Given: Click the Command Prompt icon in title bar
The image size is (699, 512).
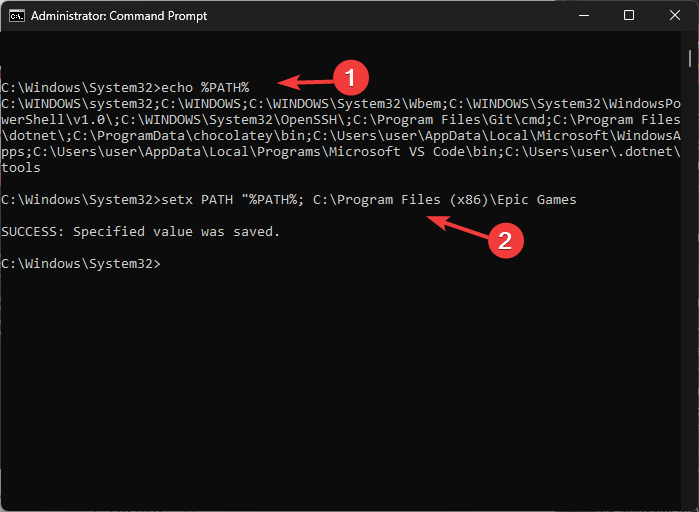Looking at the screenshot, I should (13, 16).
